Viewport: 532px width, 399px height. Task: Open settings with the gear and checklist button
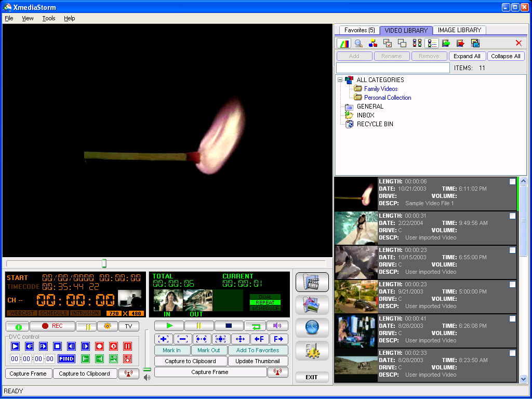[x=312, y=351]
